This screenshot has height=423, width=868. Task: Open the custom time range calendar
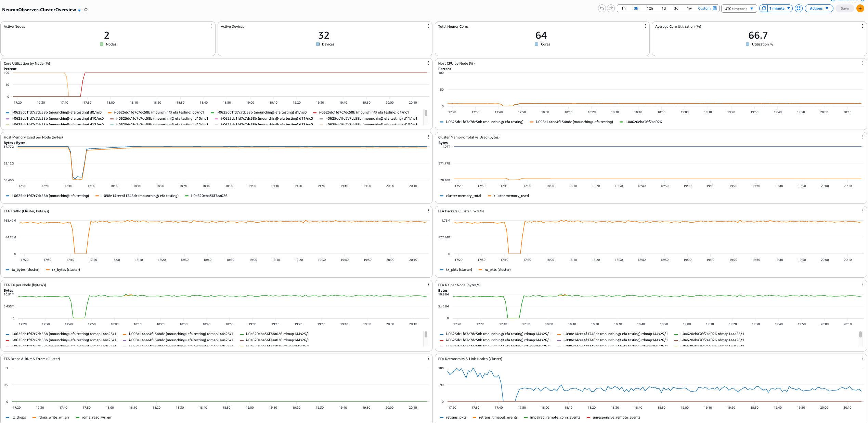pyautogui.click(x=715, y=9)
